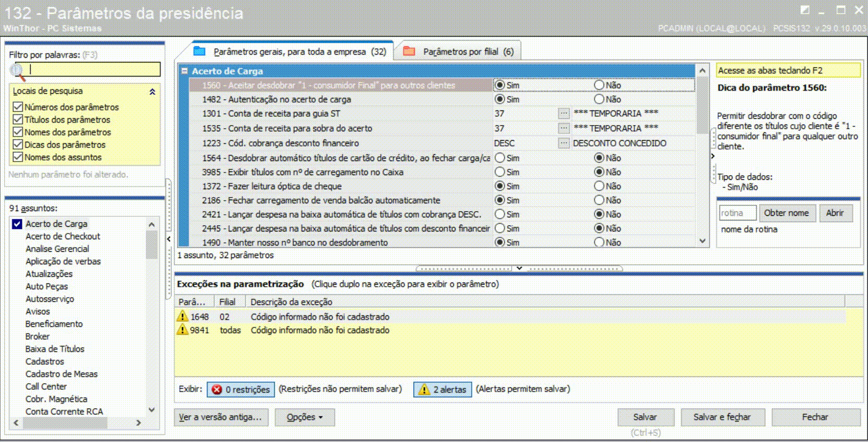Viewport: 868px width, 442px height.
Task: Click the red X icon in restrições button
Action: (217, 389)
